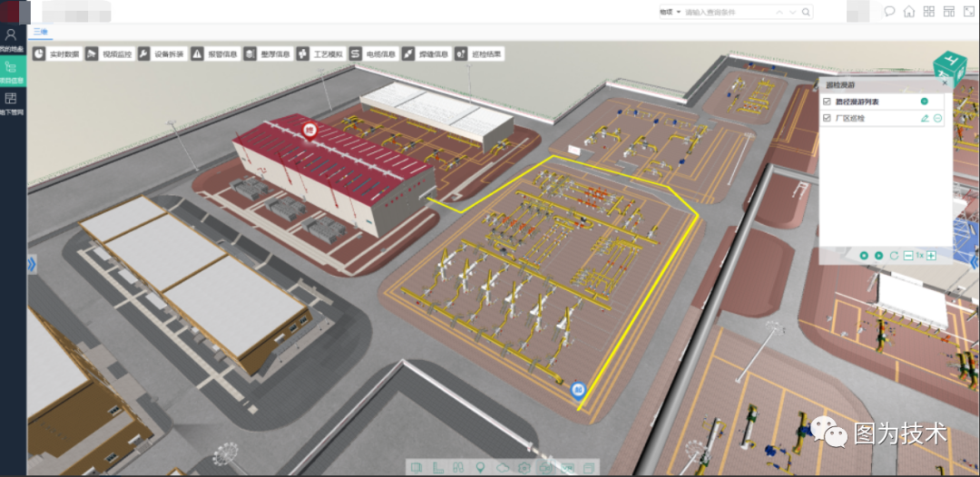The image size is (980, 477).
Task: Open the 设备拆装 equipment disassembly tool
Action: click(162, 54)
